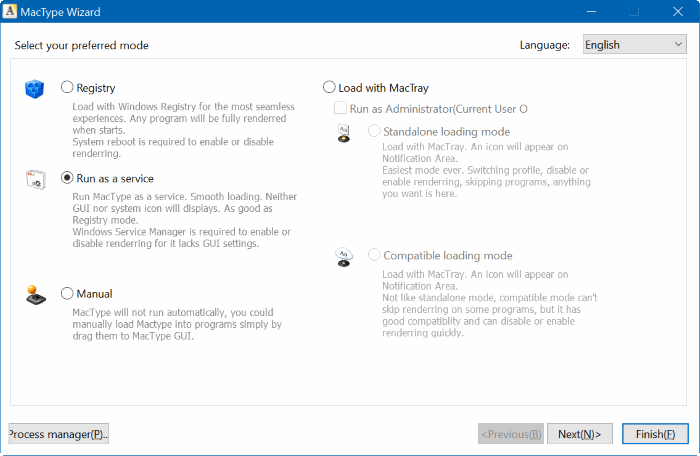The image size is (700, 456).
Task: Click the Next(N)> button
Action: click(x=579, y=434)
